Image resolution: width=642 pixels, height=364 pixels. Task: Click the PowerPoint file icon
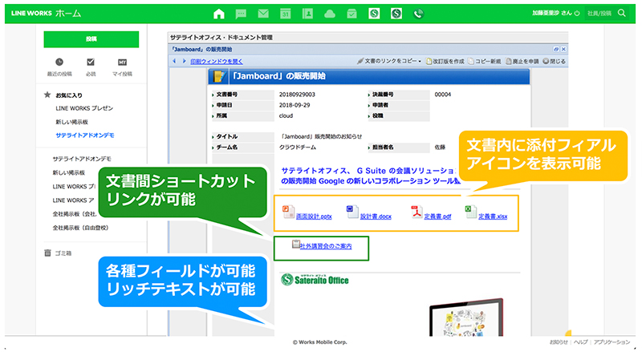point(288,212)
